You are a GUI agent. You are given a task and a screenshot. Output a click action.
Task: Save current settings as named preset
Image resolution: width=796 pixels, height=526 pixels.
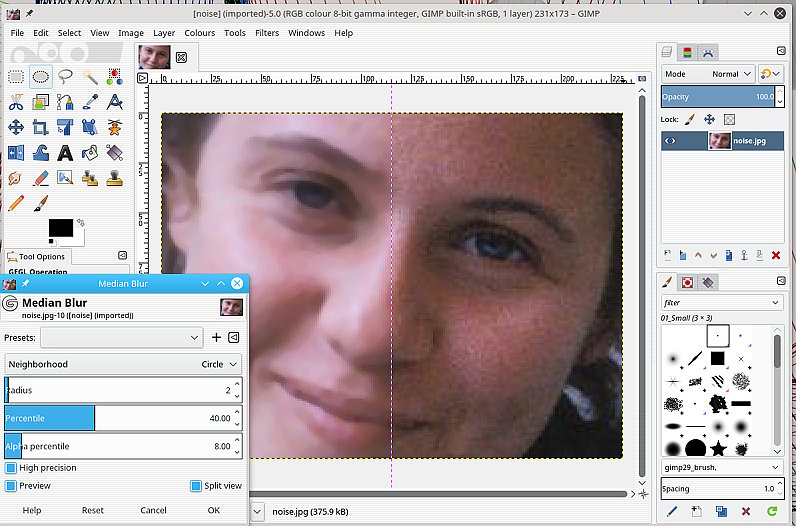[x=216, y=337]
